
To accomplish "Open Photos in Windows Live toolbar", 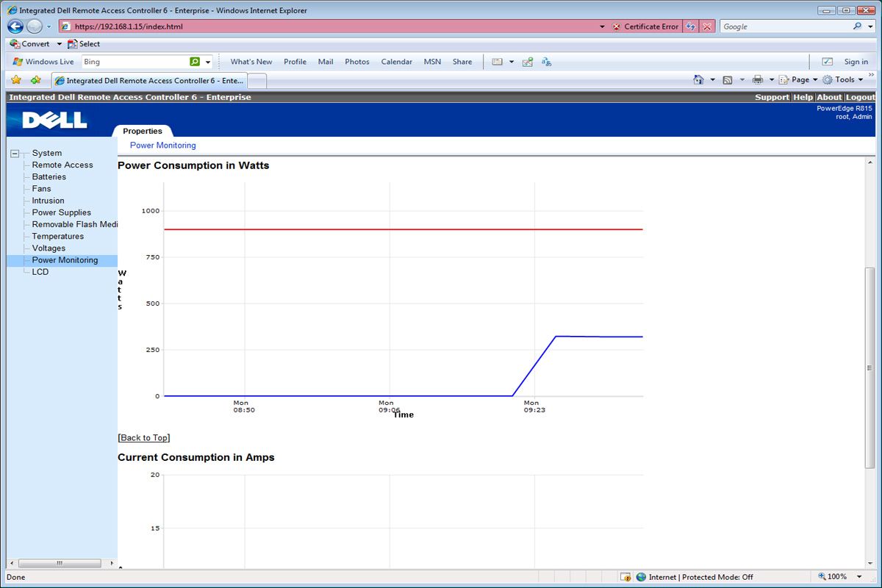I will pos(357,62).
